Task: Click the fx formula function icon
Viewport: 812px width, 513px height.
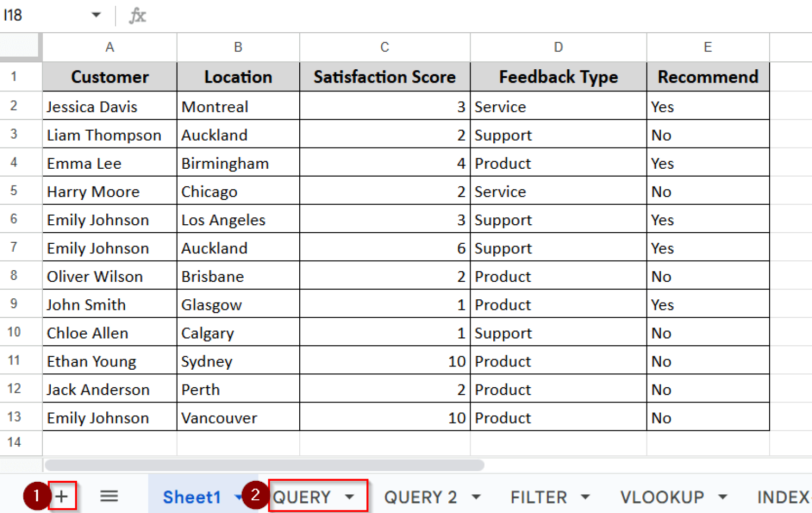Action: pos(137,15)
